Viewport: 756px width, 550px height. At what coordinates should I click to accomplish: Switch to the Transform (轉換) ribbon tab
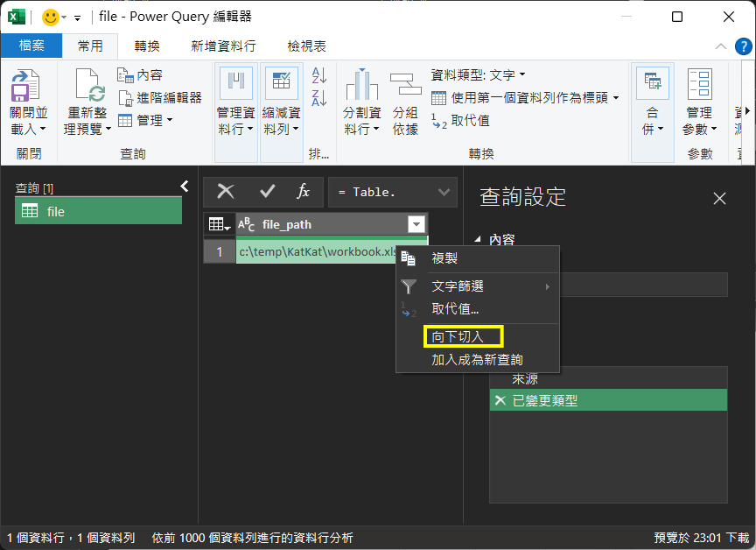pos(146,46)
